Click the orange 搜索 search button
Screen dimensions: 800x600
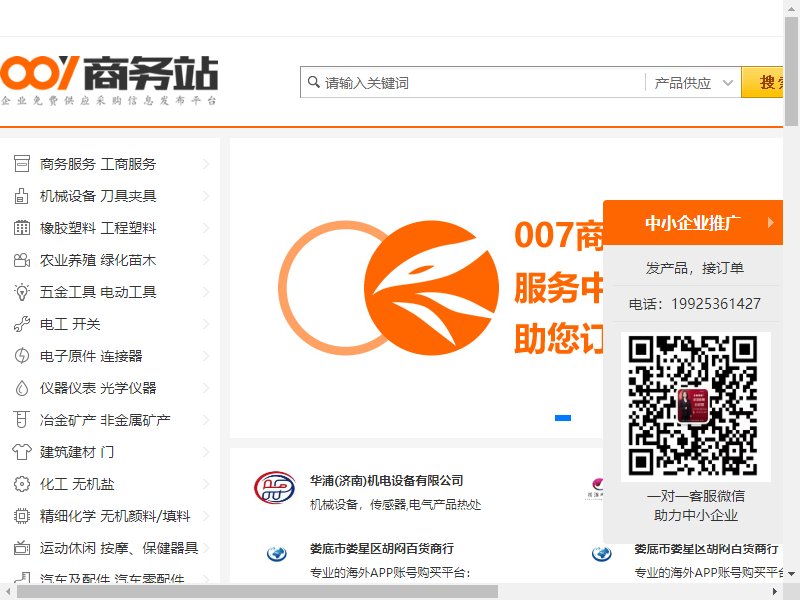coord(762,82)
